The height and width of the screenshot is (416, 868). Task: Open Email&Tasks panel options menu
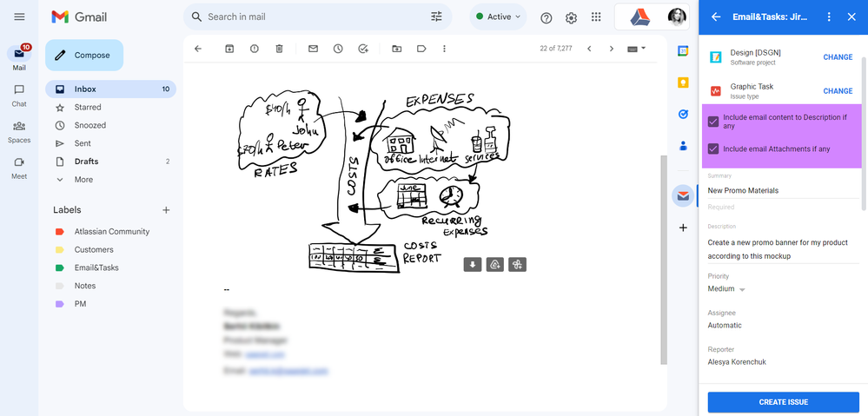pyautogui.click(x=829, y=17)
